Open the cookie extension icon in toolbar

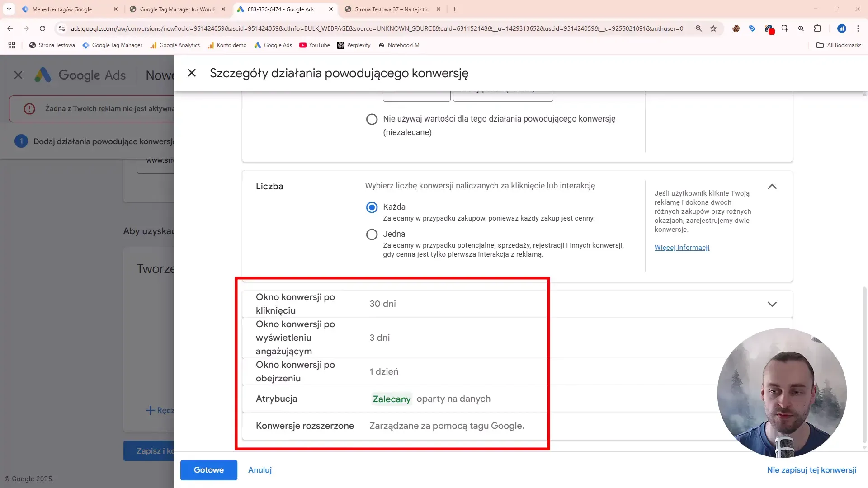pos(736,28)
